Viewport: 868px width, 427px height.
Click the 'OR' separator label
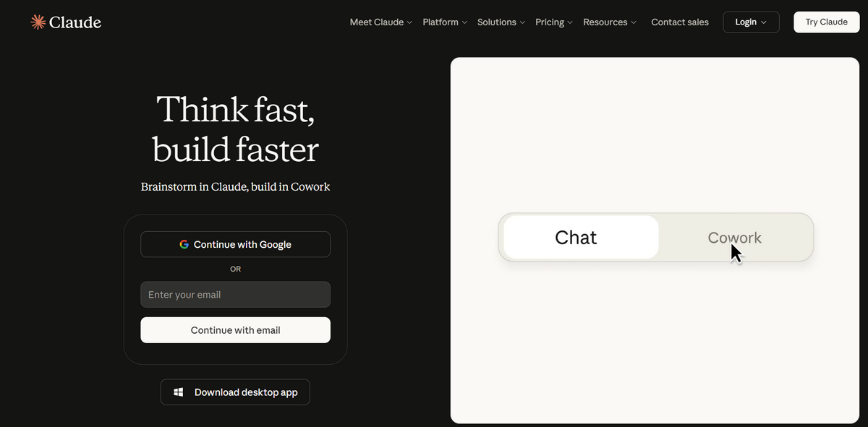tap(235, 269)
